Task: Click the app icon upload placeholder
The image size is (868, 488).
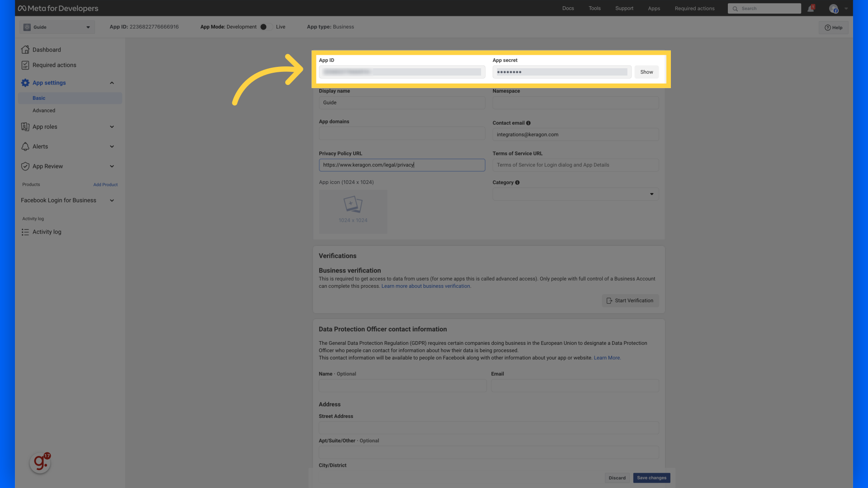Action: [353, 211]
